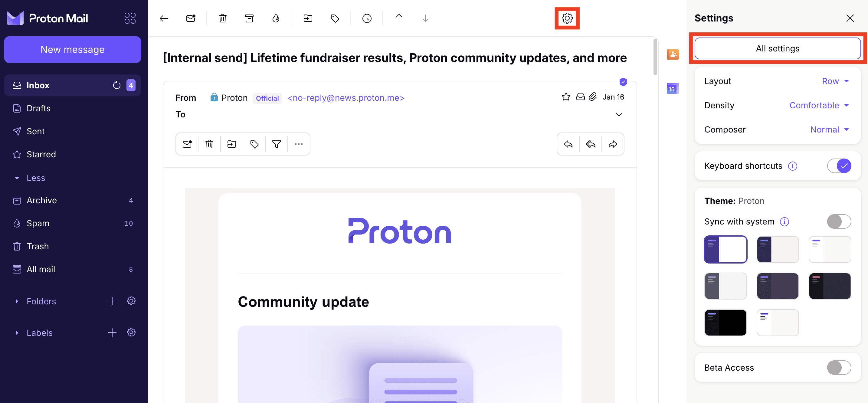The height and width of the screenshot is (403, 868).
Task: Click the archive message icon
Action: [250, 18]
